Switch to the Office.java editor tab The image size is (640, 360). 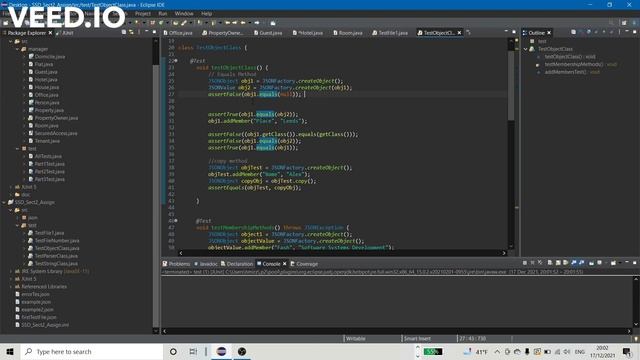pyautogui.click(x=178, y=33)
